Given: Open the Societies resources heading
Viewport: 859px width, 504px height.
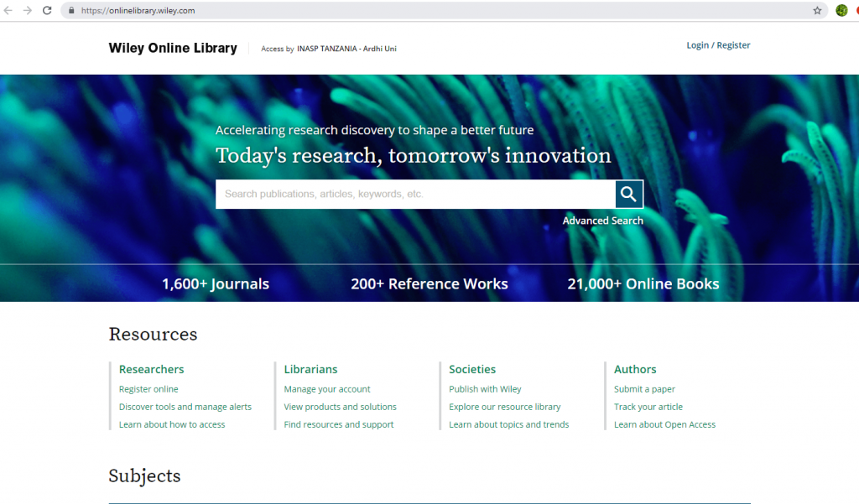Looking at the screenshot, I should (x=472, y=369).
